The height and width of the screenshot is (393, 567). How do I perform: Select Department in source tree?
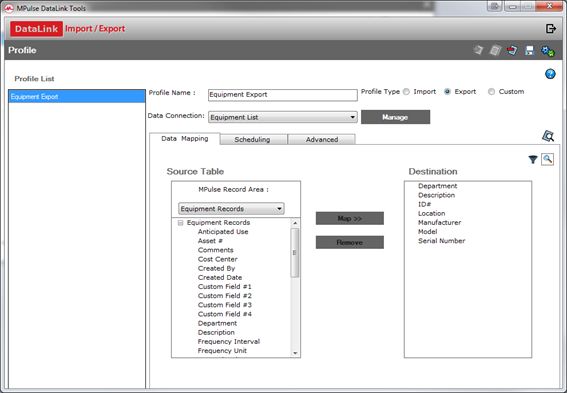tap(217, 323)
